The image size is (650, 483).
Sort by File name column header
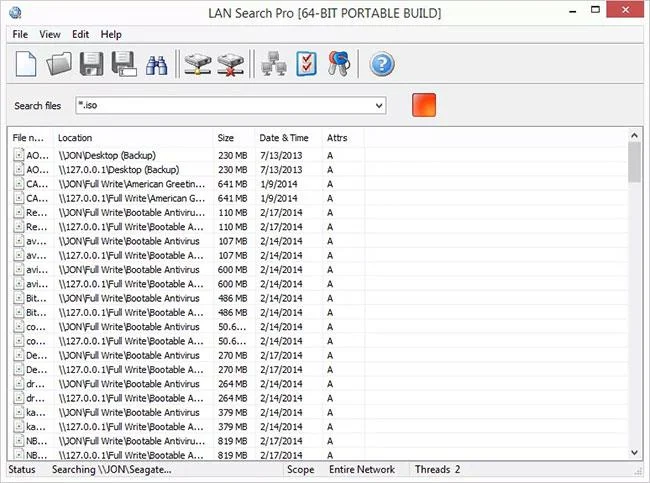click(30, 138)
